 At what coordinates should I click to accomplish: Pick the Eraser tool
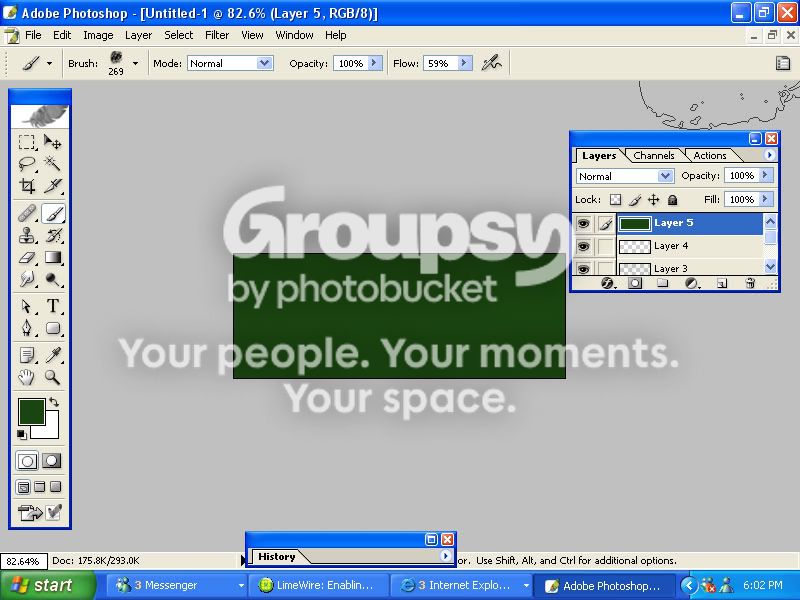[x=27, y=258]
